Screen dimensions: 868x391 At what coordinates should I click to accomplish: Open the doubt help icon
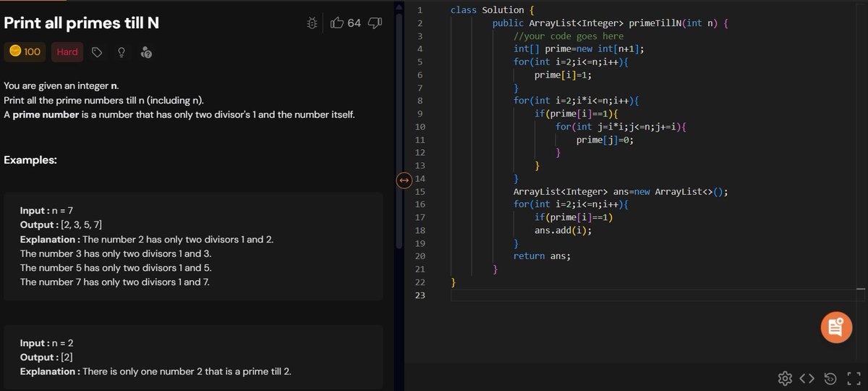pyautogui.click(x=146, y=52)
